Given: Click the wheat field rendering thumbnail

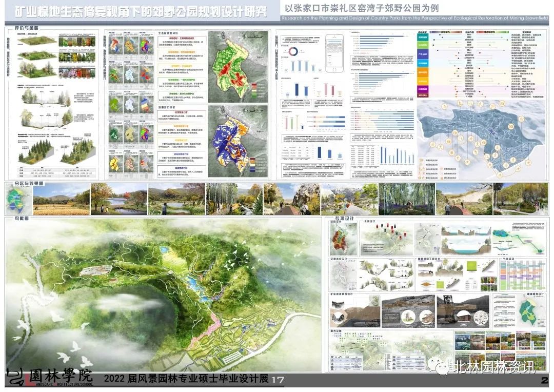Looking at the screenshot, I should pyautogui.click(x=61, y=200).
